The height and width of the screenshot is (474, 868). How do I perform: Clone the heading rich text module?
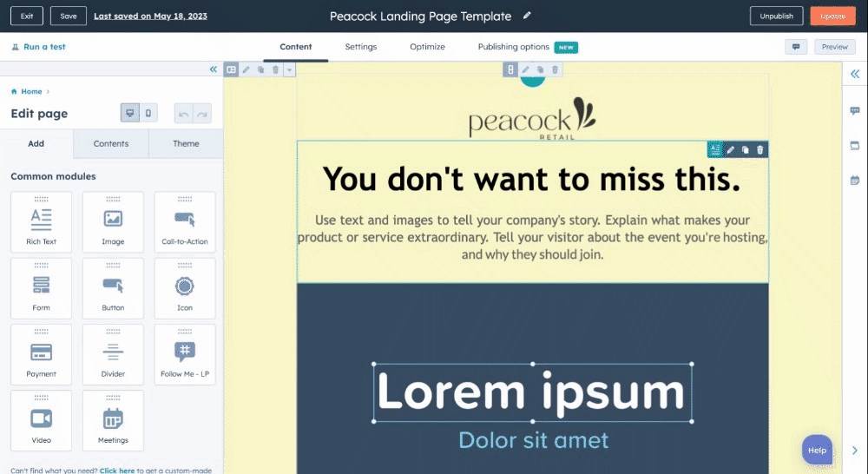tap(745, 149)
